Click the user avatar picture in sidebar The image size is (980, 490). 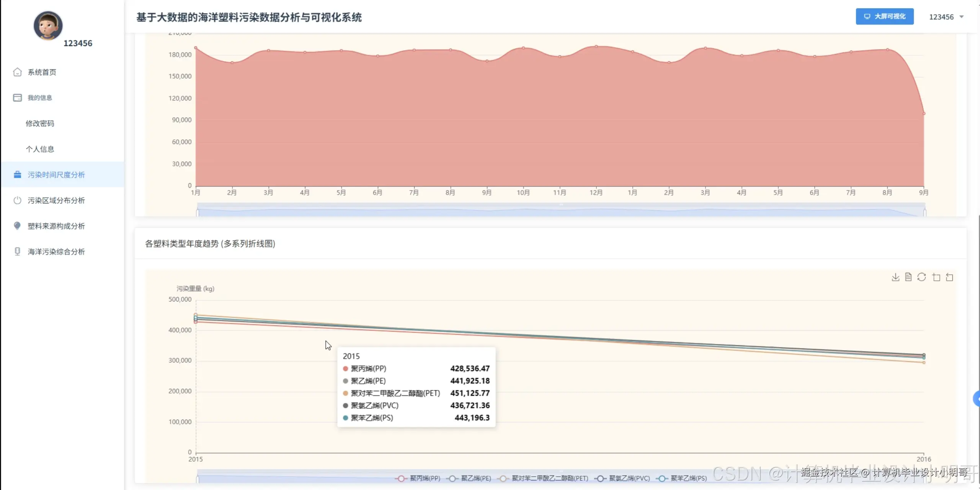pos(48,25)
